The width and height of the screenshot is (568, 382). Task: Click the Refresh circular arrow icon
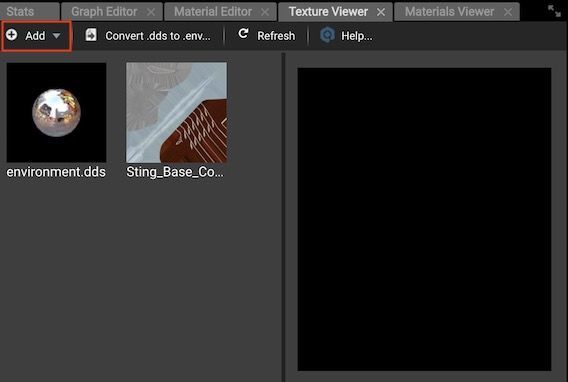[243, 34]
